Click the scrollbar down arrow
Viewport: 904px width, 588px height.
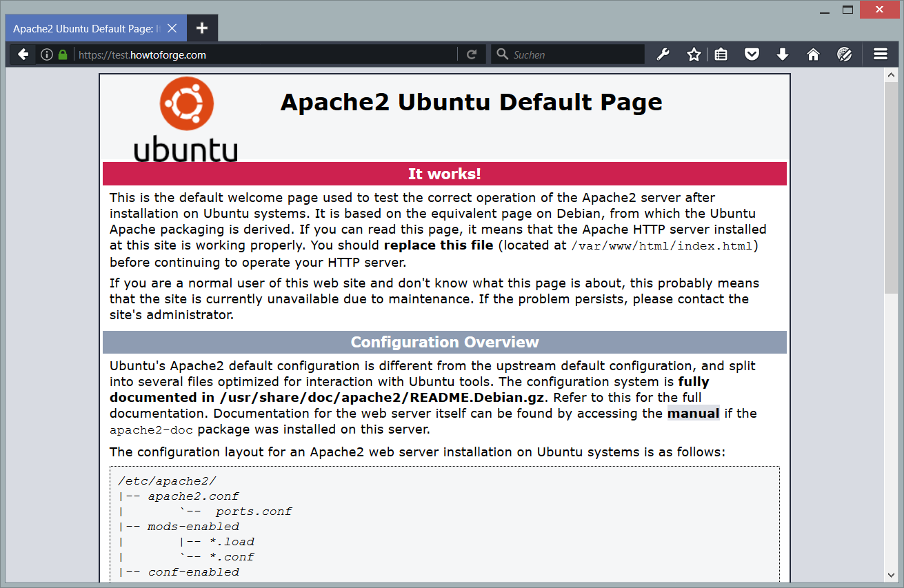pyautogui.click(x=890, y=574)
